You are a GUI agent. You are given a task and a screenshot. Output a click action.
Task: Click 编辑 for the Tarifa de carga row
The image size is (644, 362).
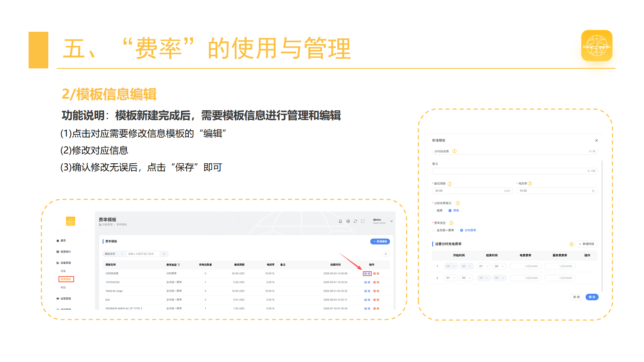click(x=367, y=291)
